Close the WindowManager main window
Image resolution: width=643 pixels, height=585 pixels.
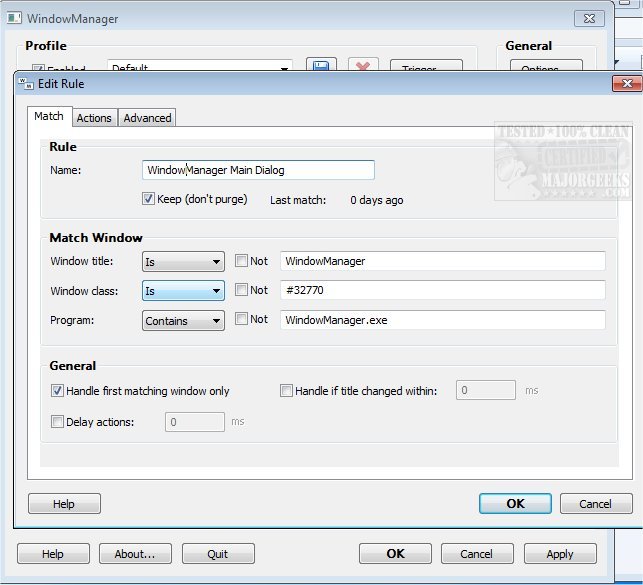589,18
